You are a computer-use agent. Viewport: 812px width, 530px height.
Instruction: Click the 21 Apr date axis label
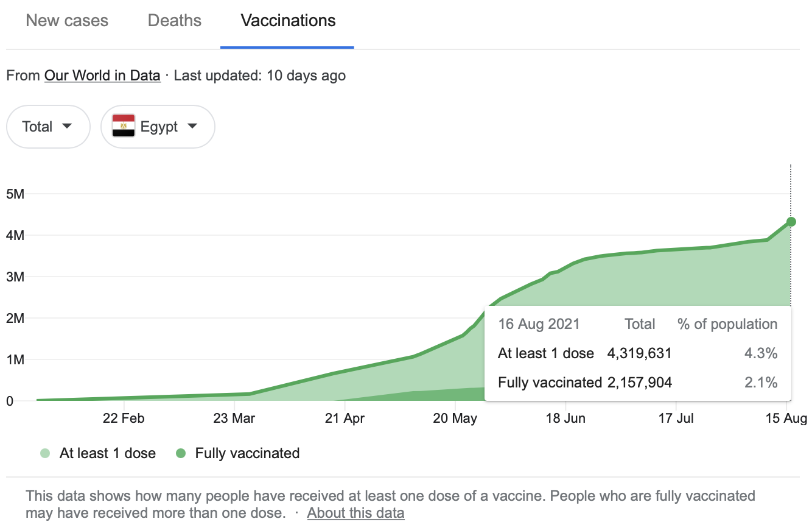pyautogui.click(x=345, y=419)
